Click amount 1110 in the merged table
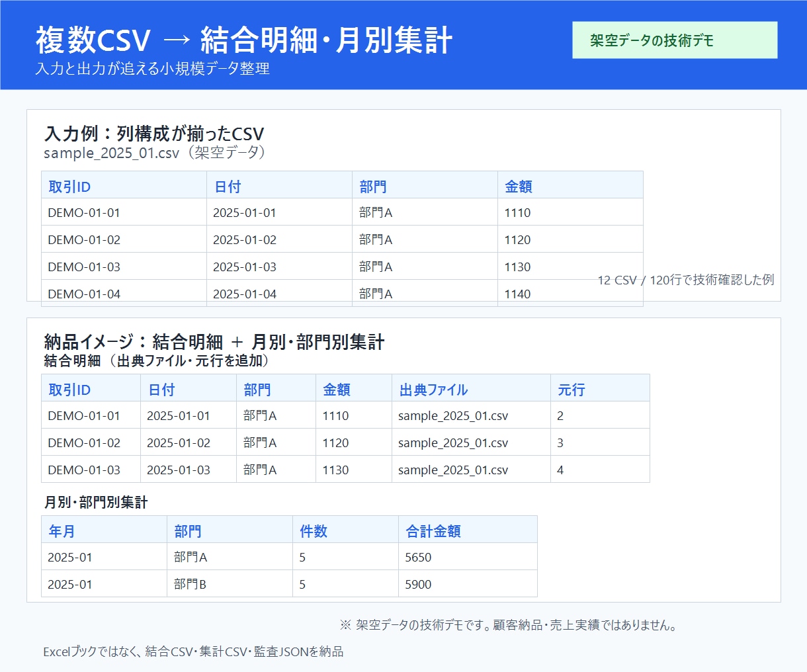Viewport: 807px width, 672px height. [335, 416]
